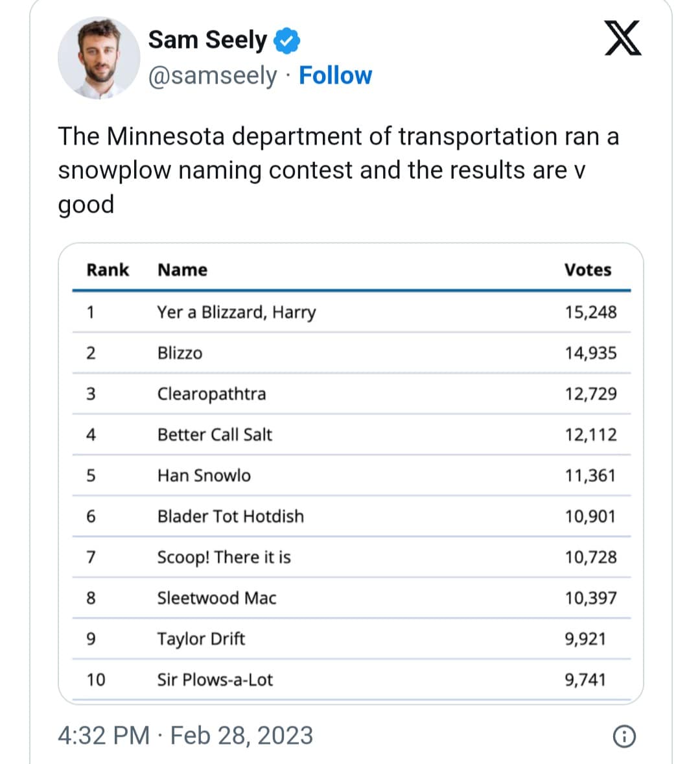Open Sam Seely's profile photo
The height and width of the screenshot is (764, 700).
[x=99, y=58]
